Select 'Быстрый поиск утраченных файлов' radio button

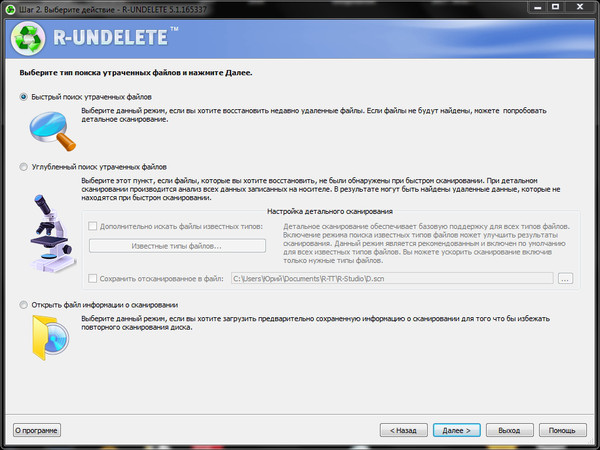point(24,97)
